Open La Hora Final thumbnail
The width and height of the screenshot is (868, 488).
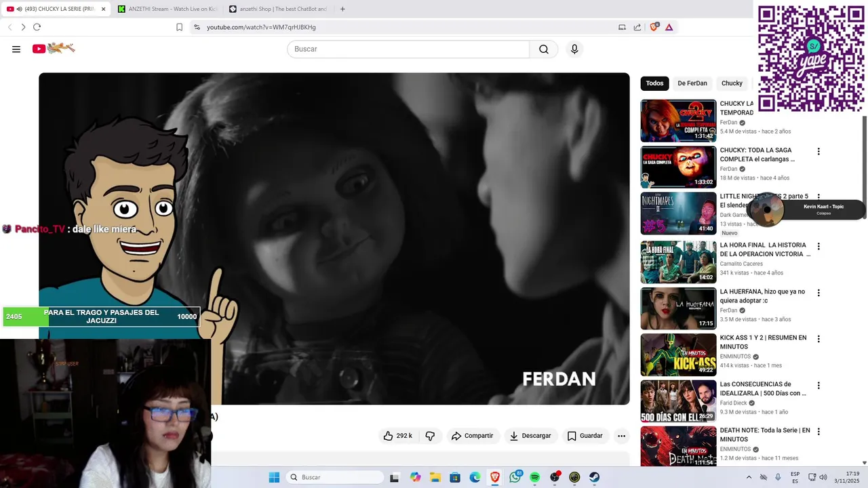[678, 262]
